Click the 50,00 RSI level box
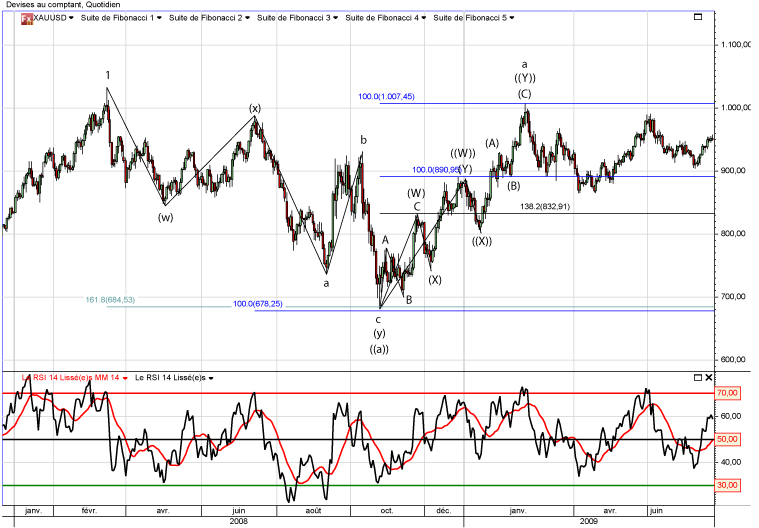Screen dimensions: 759x528 pyautogui.click(x=727, y=439)
